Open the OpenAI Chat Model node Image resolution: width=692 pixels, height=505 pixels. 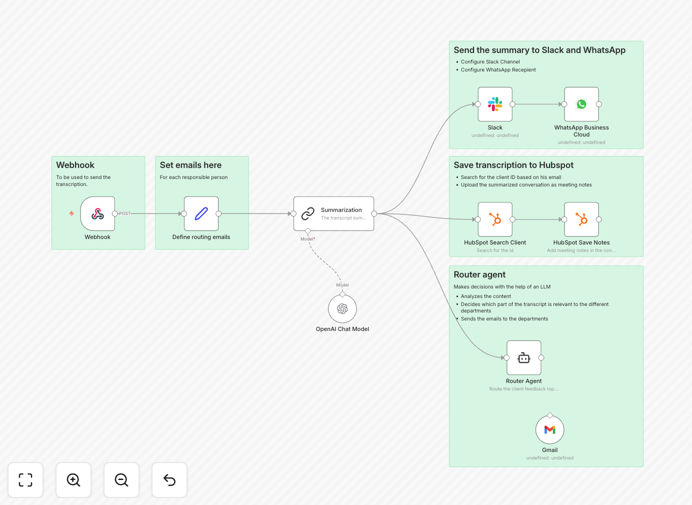coord(342,309)
